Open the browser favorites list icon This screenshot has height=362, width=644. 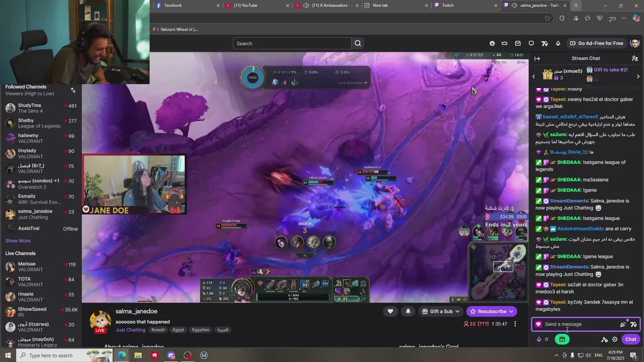point(587,18)
